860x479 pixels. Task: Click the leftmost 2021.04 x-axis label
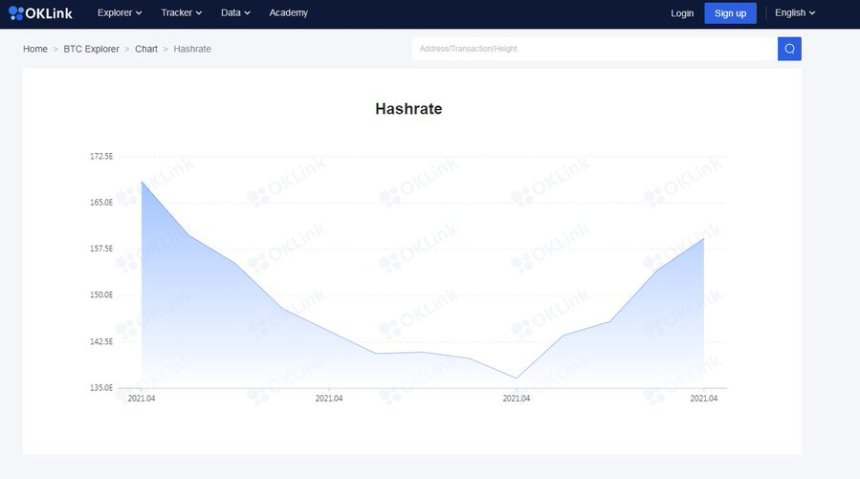(x=141, y=398)
